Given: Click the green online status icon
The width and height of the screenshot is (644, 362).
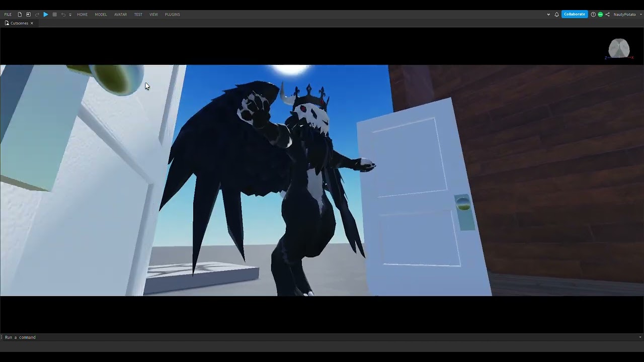Looking at the screenshot, I should tap(600, 15).
